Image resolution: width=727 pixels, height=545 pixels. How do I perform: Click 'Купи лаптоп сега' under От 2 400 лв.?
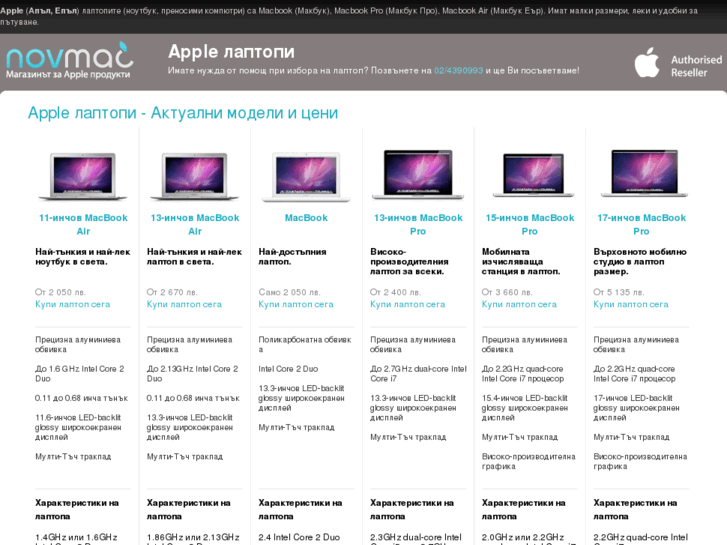pyautogui.click(x=408, y=304)
